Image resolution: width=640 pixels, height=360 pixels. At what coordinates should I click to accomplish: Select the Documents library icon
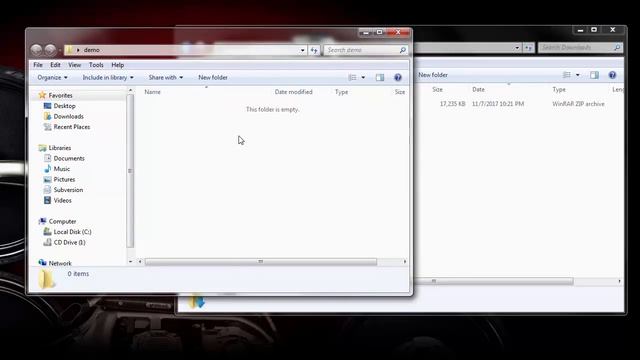click(47, 158)
